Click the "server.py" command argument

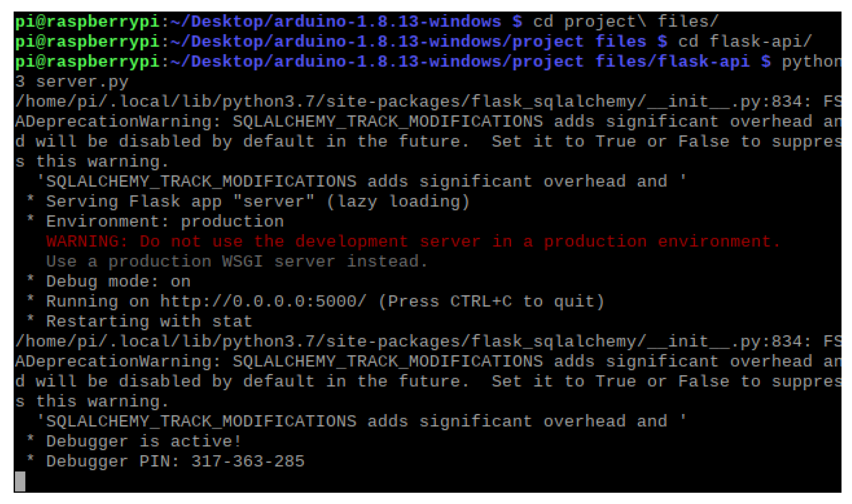click(x=82, y=82)
